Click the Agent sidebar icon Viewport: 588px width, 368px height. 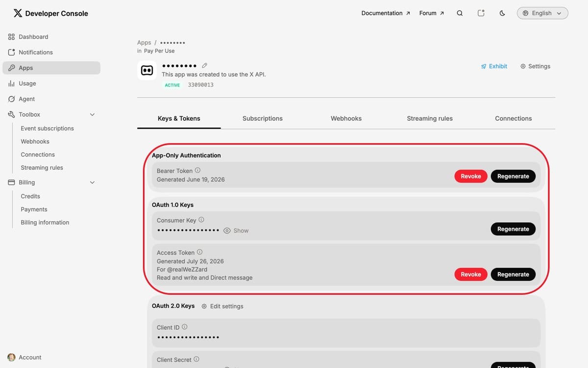coord(12,99)
